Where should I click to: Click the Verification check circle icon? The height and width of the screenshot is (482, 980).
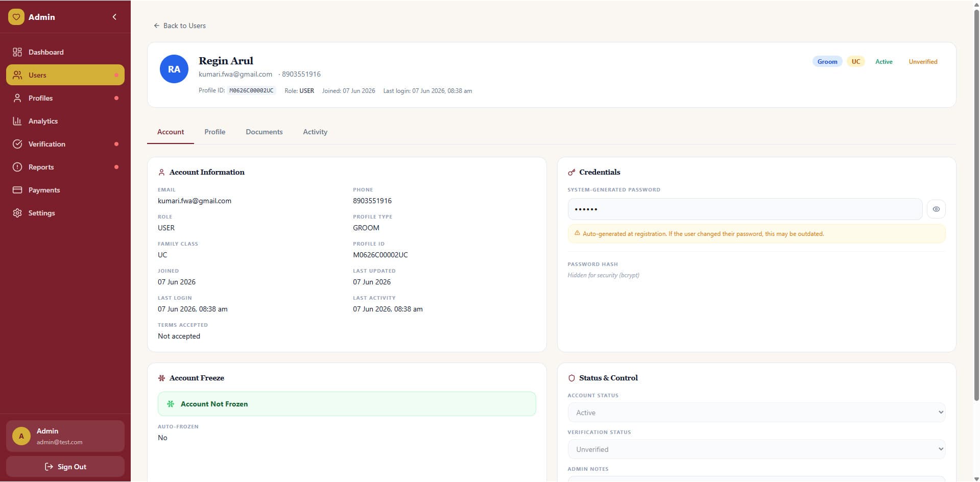click(17, 144)
